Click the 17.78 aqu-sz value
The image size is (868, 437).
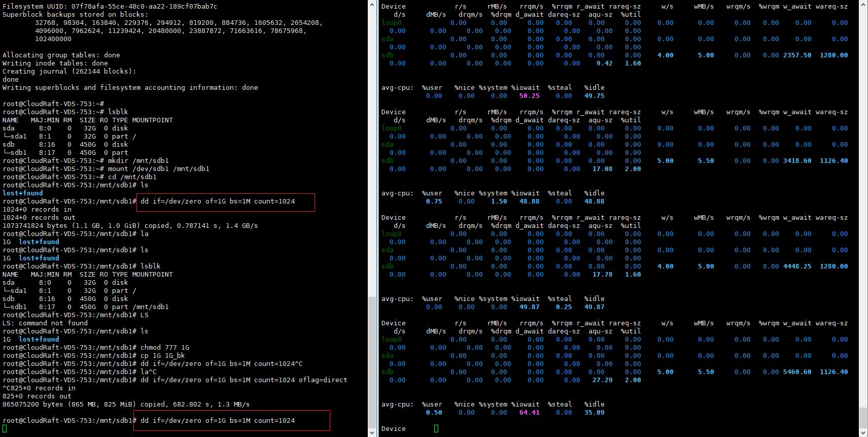tap(603, 275)
